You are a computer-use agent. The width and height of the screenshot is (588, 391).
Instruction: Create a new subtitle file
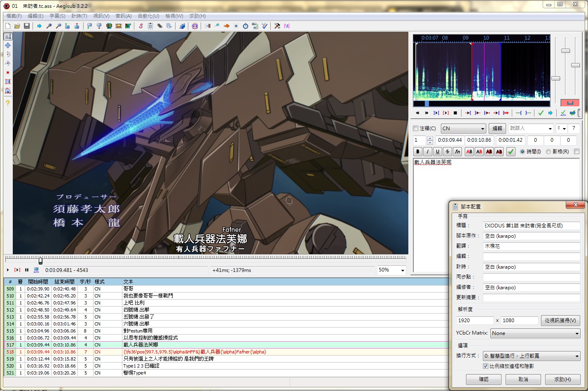pyautogui.click(x=8, y=26)
